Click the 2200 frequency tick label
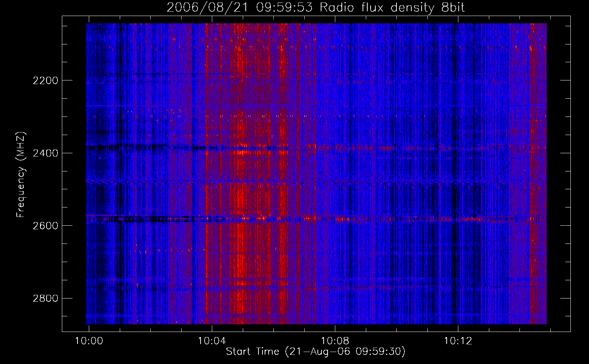Image resolution: width=589 pixels, height=364 pixels. point(46,80)
